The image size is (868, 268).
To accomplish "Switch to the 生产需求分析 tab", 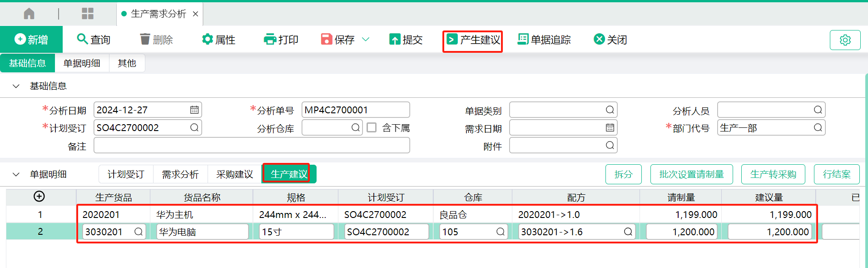I will point(158,14).
